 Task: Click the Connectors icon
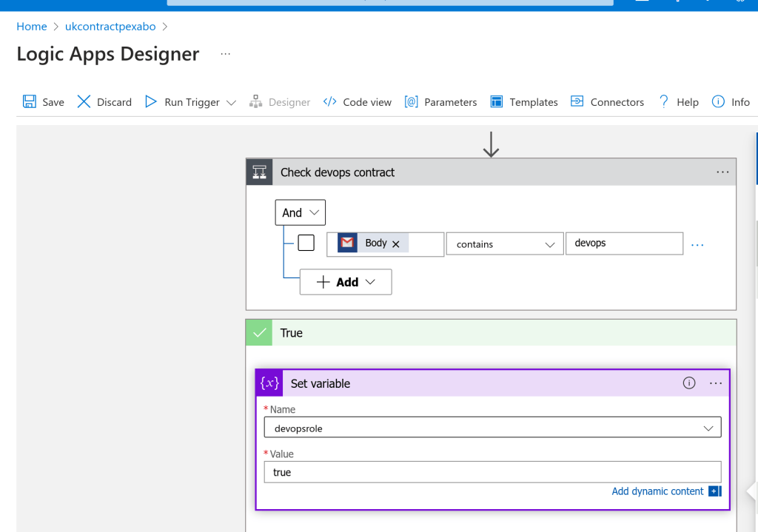point(577,101)
